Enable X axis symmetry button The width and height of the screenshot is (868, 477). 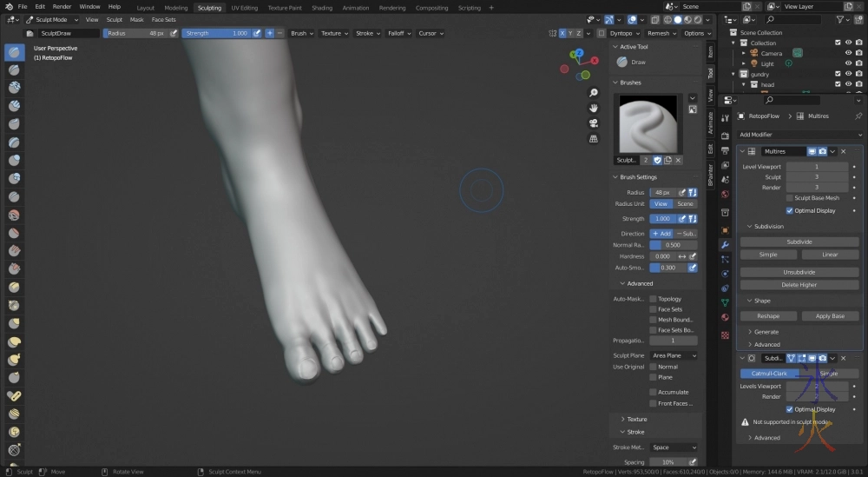click(x=562, y=33)
